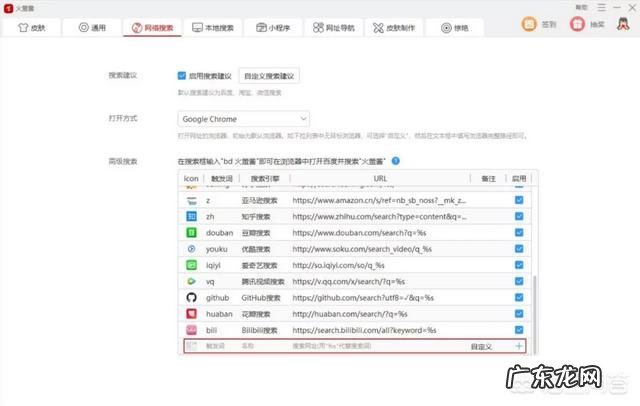Open the hamburger menu in title bar

pos(601,7)
